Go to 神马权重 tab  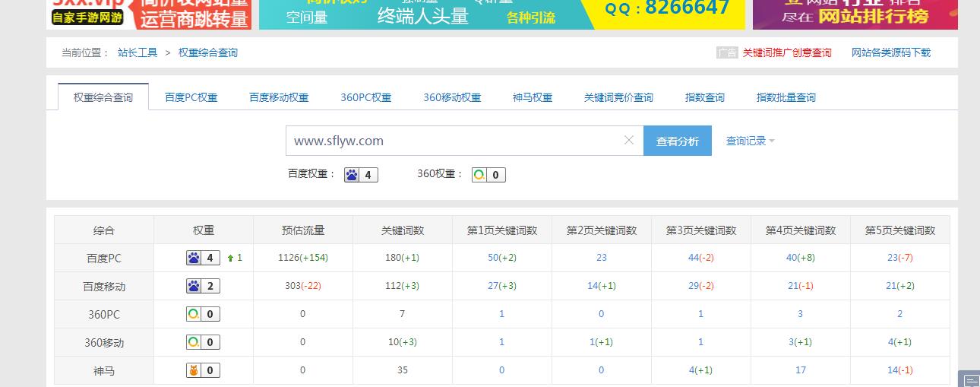[x=533, y=97]
